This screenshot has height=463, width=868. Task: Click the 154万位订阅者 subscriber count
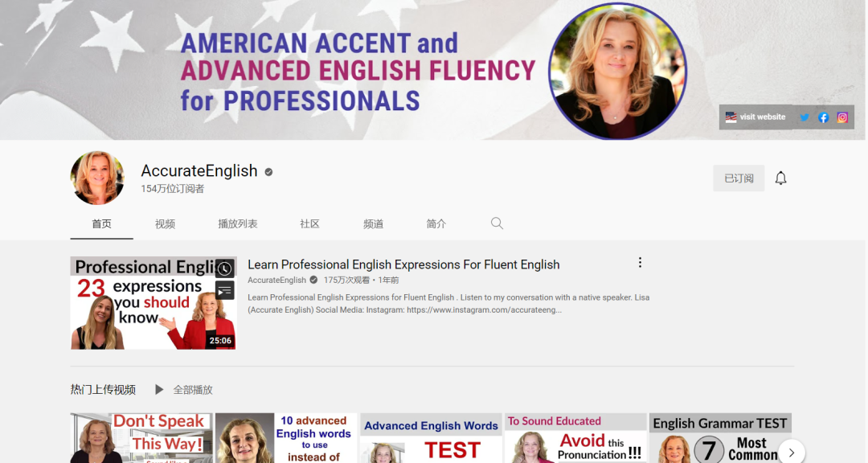173,189
